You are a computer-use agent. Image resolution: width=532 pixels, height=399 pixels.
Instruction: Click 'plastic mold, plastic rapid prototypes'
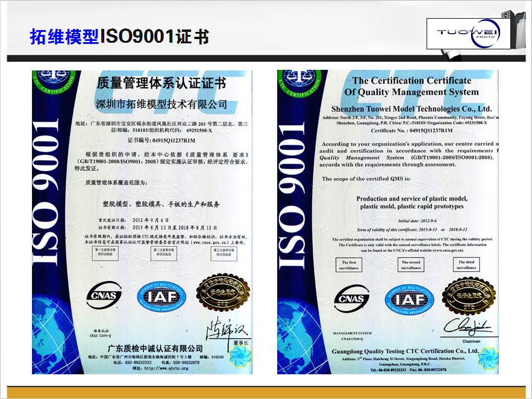412,206
